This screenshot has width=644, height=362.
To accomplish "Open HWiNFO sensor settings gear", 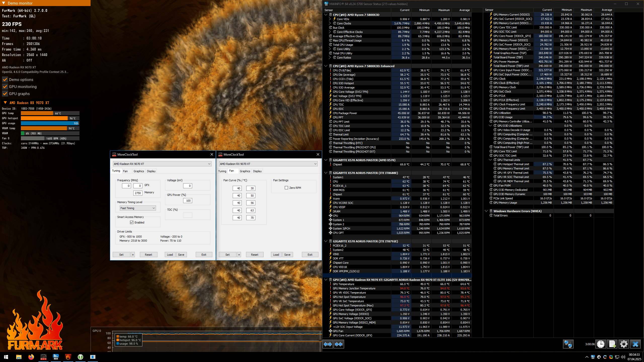I will pos(624,344).
